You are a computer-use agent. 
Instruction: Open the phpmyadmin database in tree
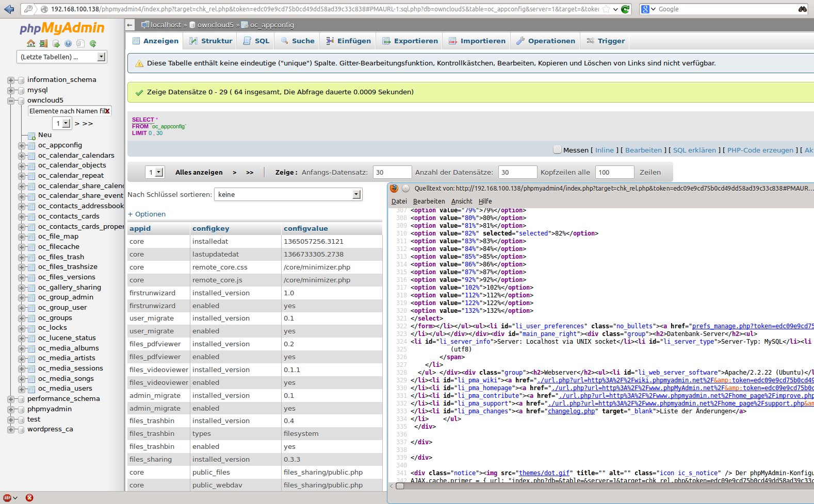tap(50, 409)
